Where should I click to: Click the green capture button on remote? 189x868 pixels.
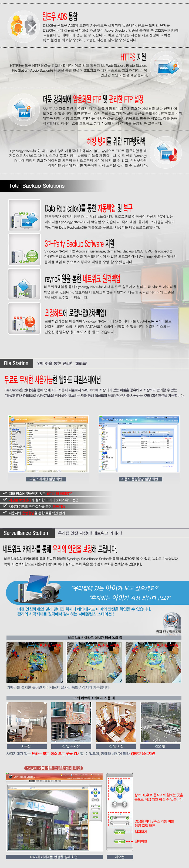[x=120, y=832]
